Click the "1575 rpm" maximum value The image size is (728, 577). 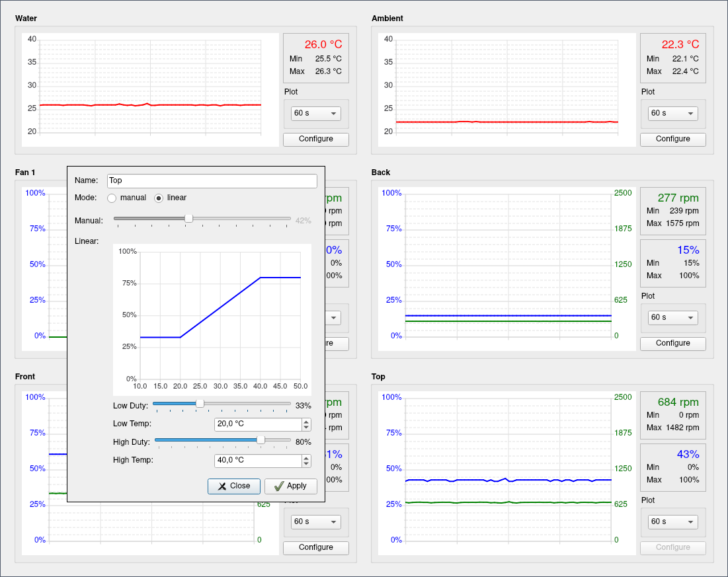click(x=682, y=223)
